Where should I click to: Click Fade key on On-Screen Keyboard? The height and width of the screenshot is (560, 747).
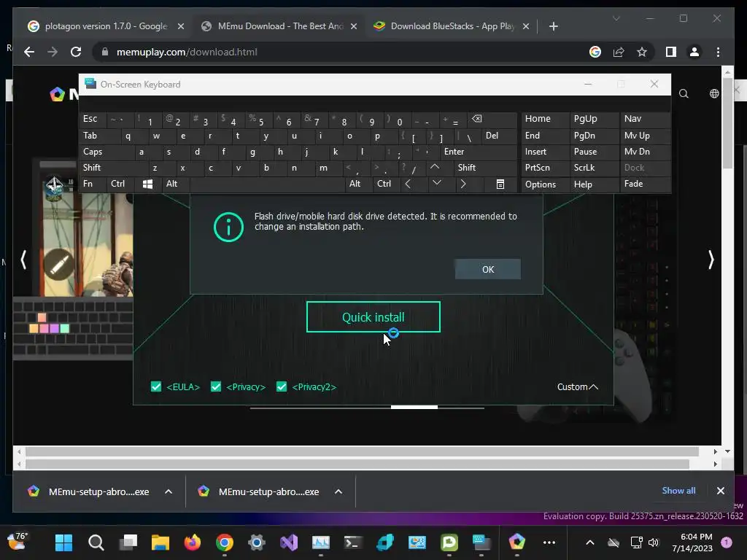[x=645, y=184]
